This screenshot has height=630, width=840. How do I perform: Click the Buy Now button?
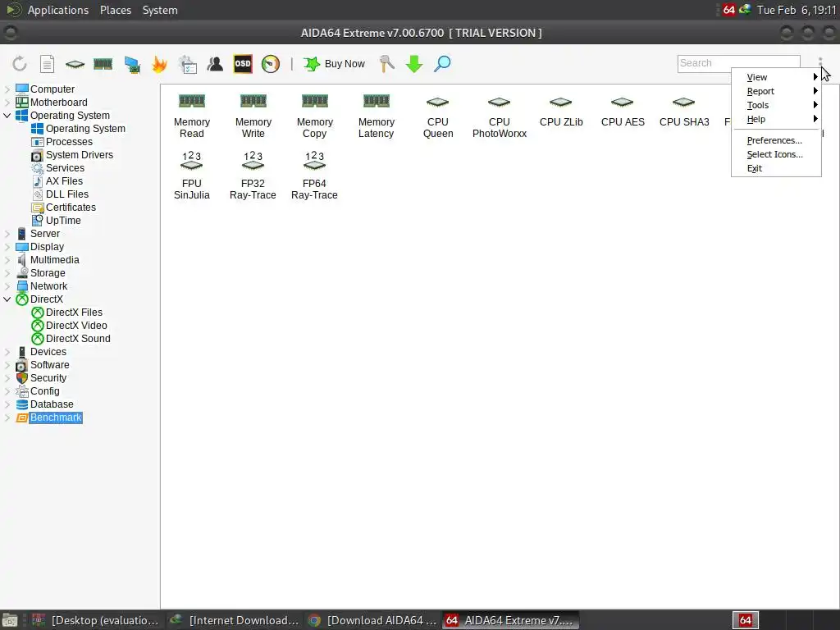[335, 64]
